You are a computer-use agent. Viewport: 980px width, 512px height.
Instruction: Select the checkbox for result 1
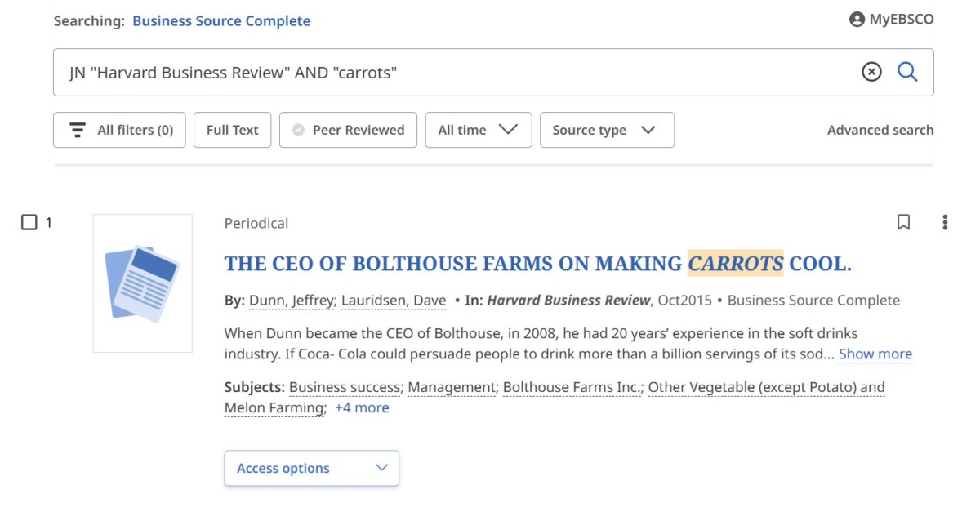(x=29, y=221)
